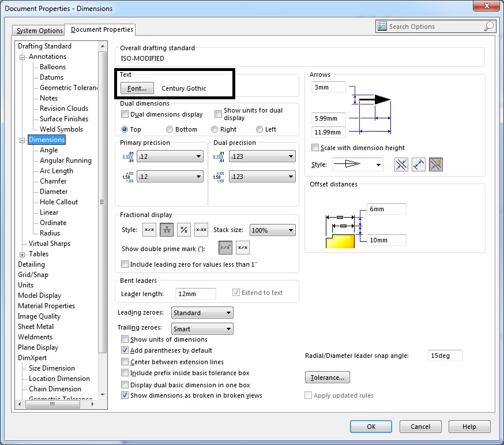Click the Font... button
The width and height of the screenshot is (504, 445).
pyautogui.click(x=137, y=88)
